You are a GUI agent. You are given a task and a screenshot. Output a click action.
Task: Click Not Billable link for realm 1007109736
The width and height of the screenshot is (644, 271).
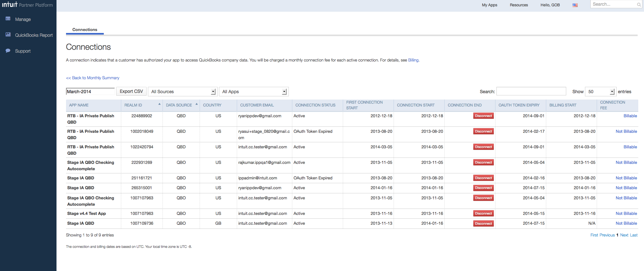click(x=626, y=223)
